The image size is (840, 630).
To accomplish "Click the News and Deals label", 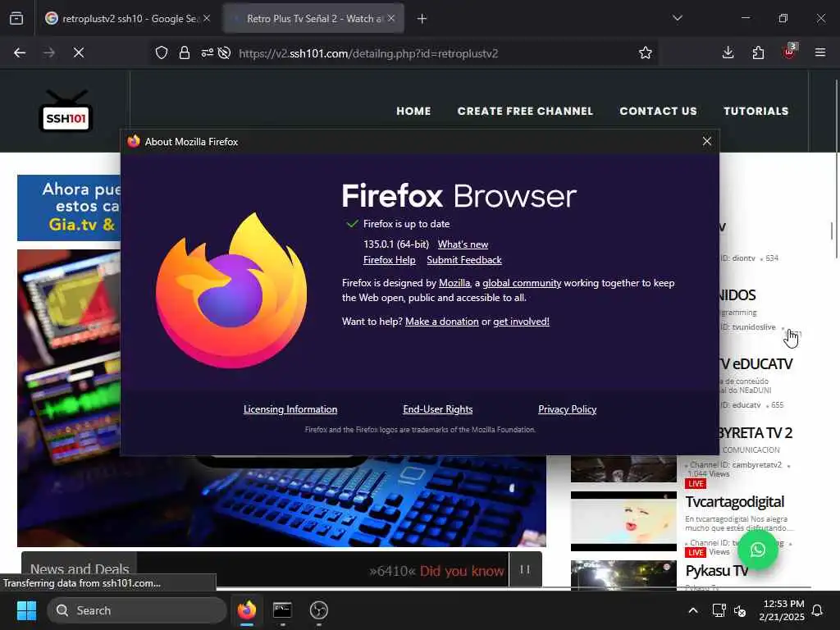I will (x=80, y=569).
